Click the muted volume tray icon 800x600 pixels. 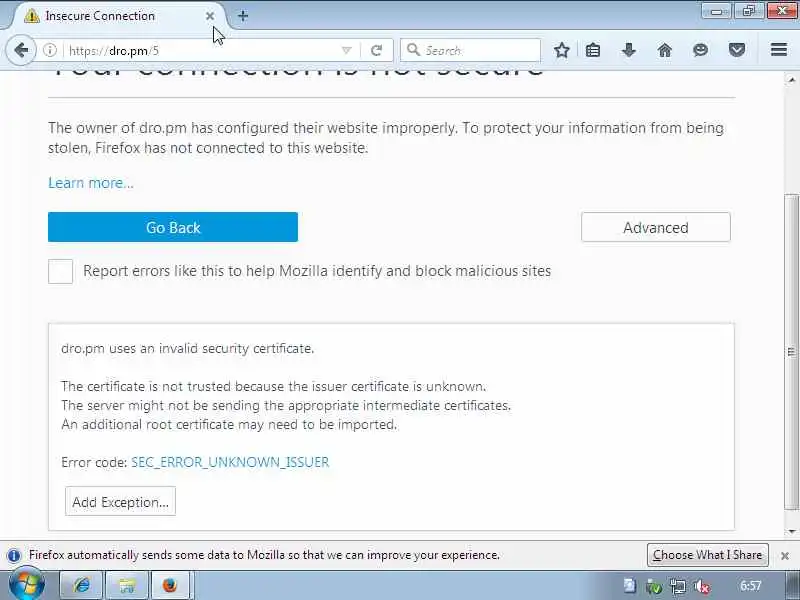click(x=702, y=586)
